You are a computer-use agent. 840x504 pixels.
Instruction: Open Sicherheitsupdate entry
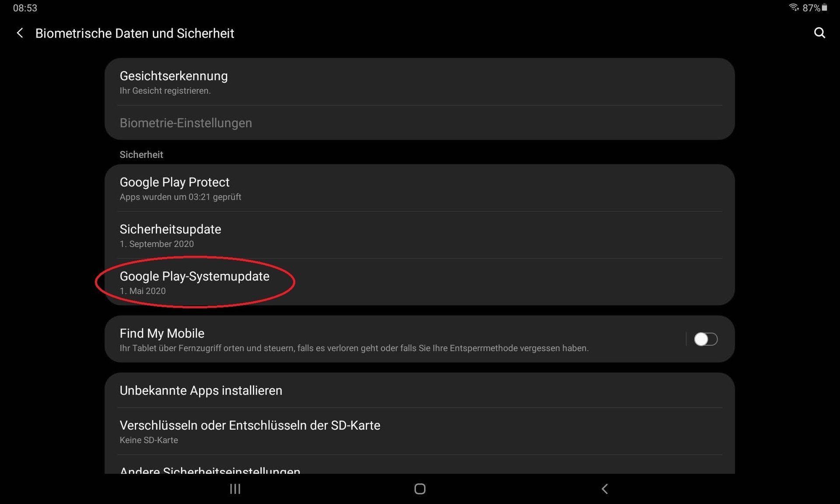[420, 235]
